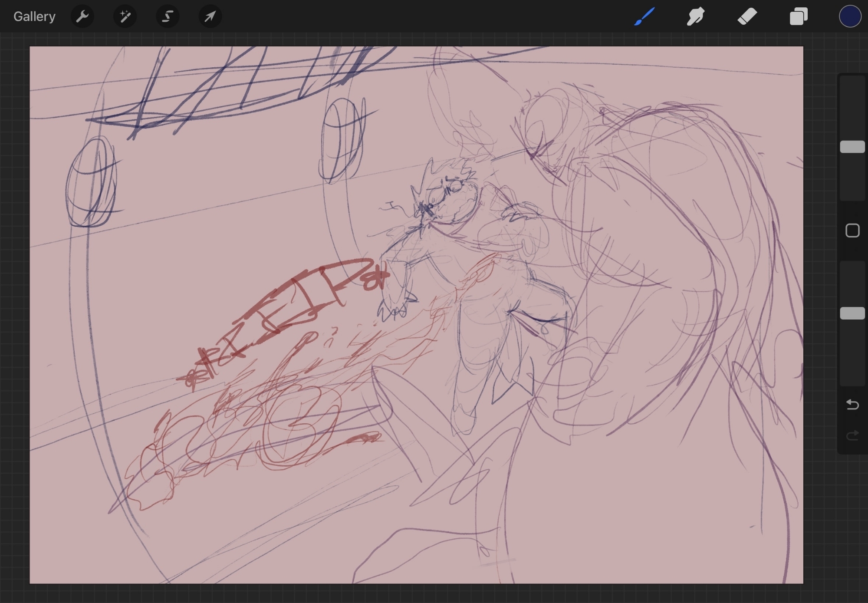
Task: Tap the left porthole window sketch
Action: pos(91,182)
